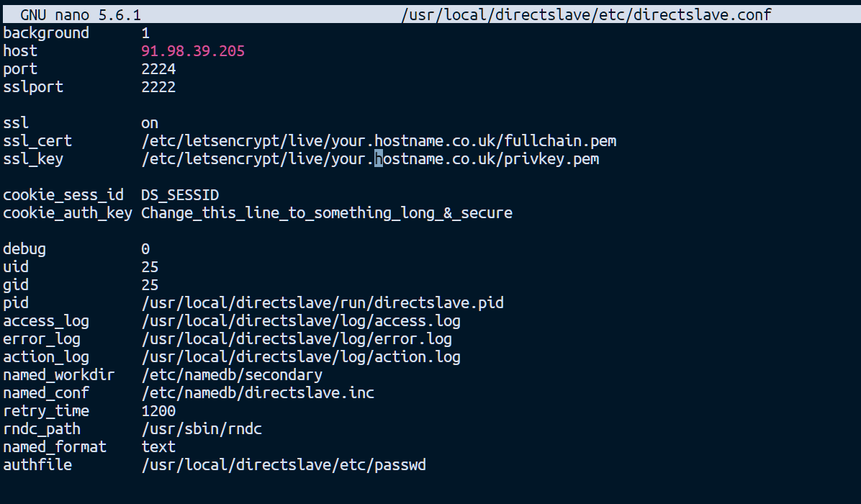Image resolution: width=861 pixels, height=504 pixels.
Task: Click the ssl_key privkey.pem path
Action: (x=370, y=159)
